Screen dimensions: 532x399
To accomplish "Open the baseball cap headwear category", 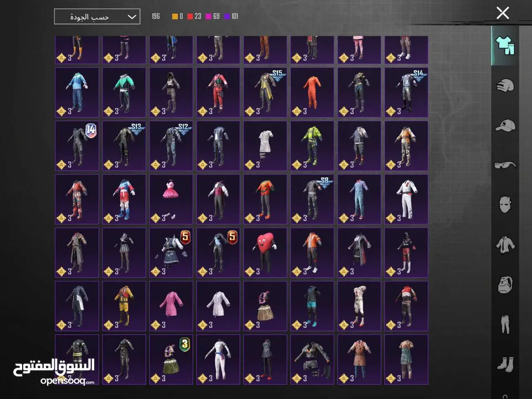I will pyautogui.click(x=505, y=125).
